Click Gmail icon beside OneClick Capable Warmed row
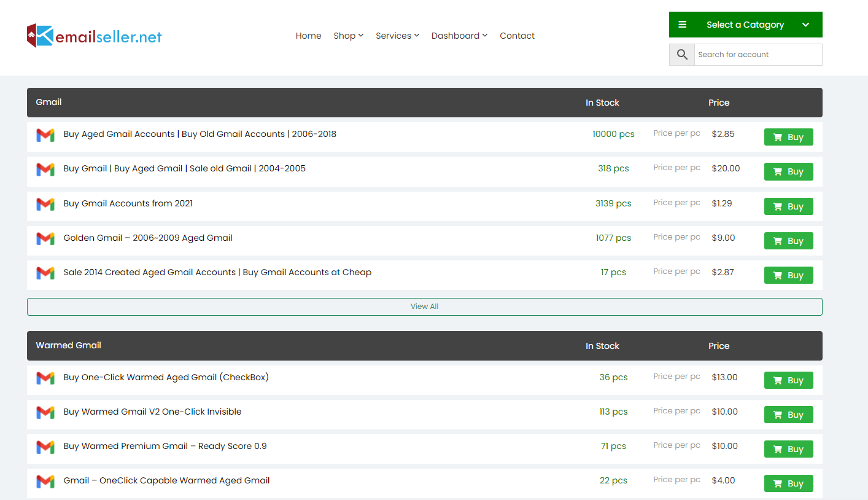Screen dimensions: 868x500 click(x=45, y=482)
